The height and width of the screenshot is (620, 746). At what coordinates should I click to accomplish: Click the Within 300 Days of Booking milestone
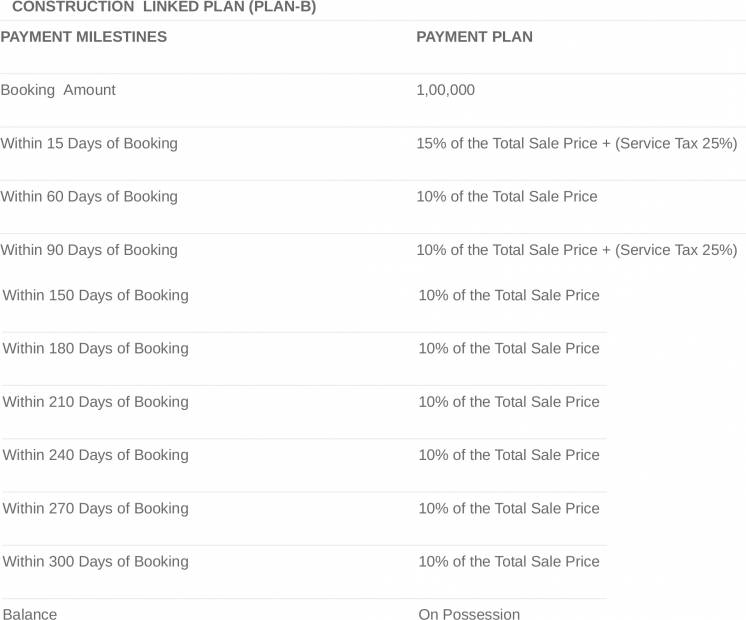pyautogui.click(x=95, y=561)
